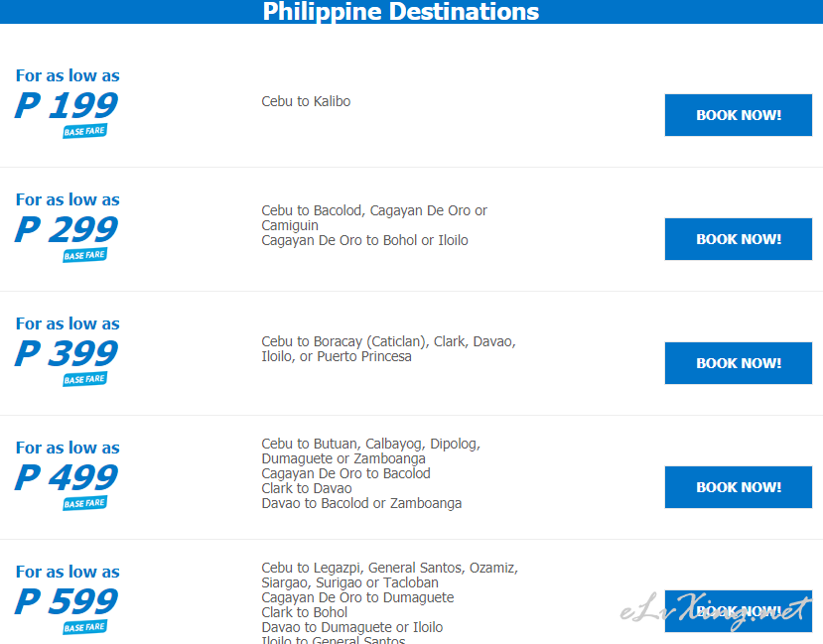Image resolution: width=823 pixels, height=644 pixels.
Task: Click BOOK NOW for the P 299 fare
Action: pyautogui.click(x=738, y=239)
